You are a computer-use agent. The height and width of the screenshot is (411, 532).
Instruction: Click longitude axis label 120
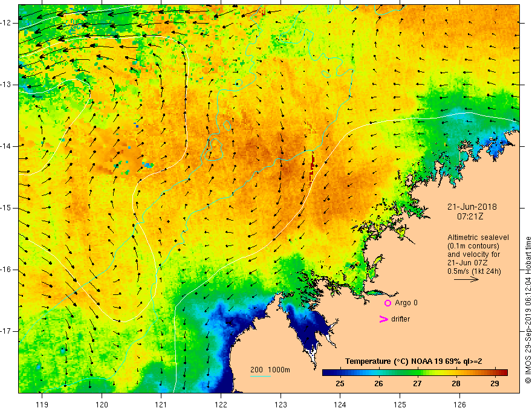click(x=102, y=404)
